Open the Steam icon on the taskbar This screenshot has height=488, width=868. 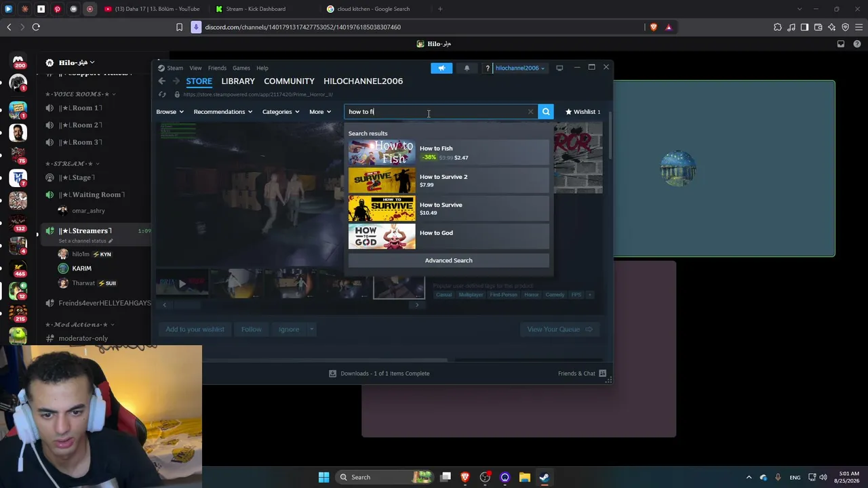pyautogui.click(x=544, y=477)
